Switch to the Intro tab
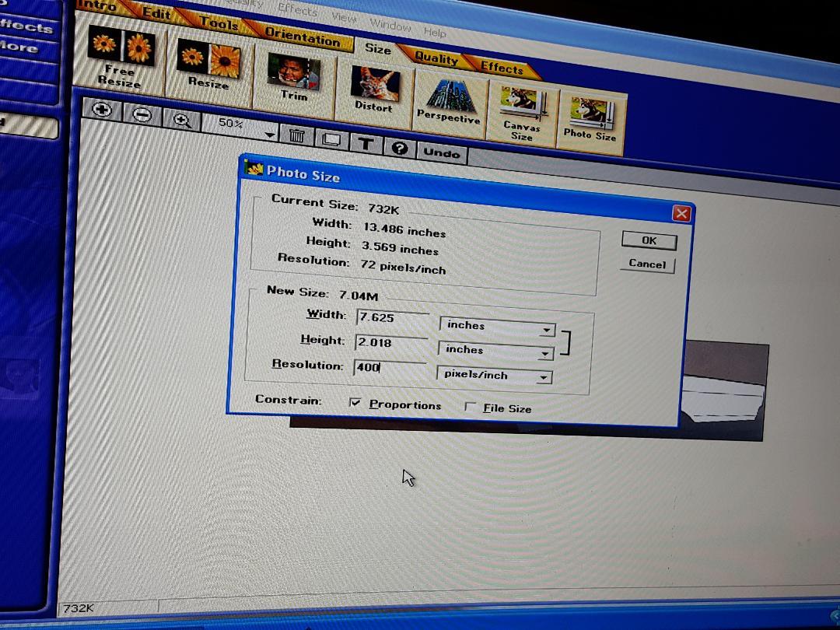Screen dimensions: 840x630 pos(97,6)
